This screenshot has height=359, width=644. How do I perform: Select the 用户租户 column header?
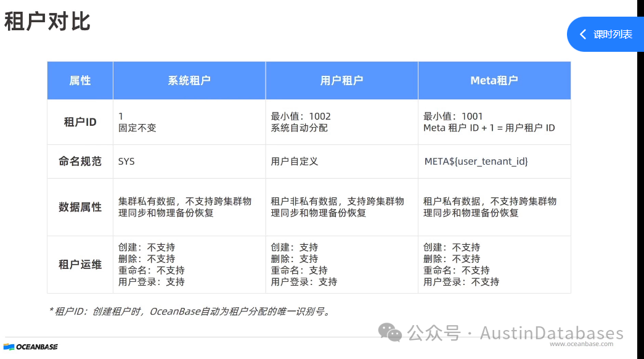341,81
